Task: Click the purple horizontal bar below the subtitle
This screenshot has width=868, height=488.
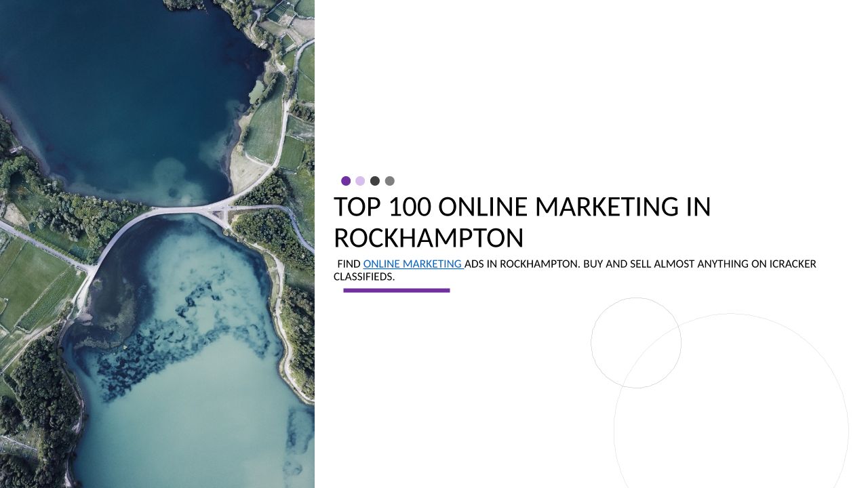Action: click(396, 290)
